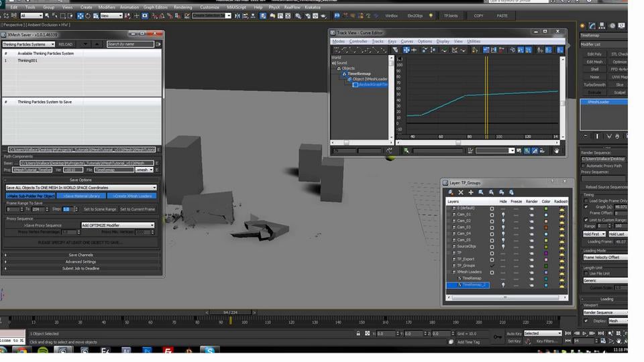Open the Curves menu in Track View
This screenshot has height=362, width=644.
(407, 42)
